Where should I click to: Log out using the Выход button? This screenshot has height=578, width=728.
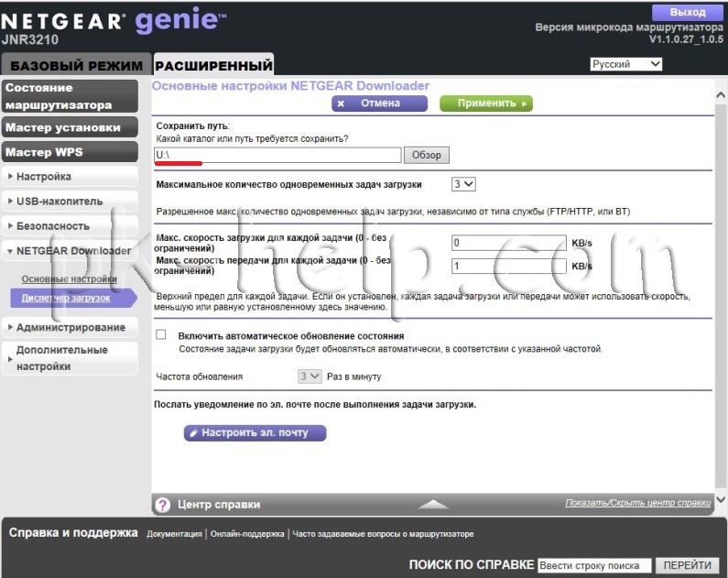pyautogui.click(x=687, y=13)
